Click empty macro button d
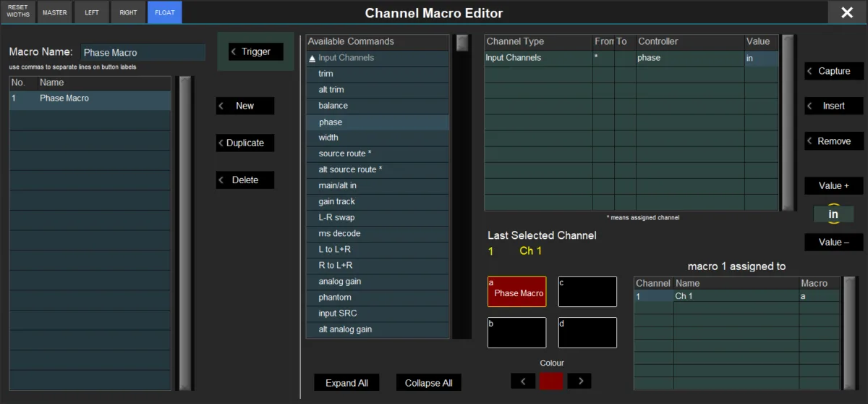The width and height of the screenshot is (868, 404). pos(587,332)
